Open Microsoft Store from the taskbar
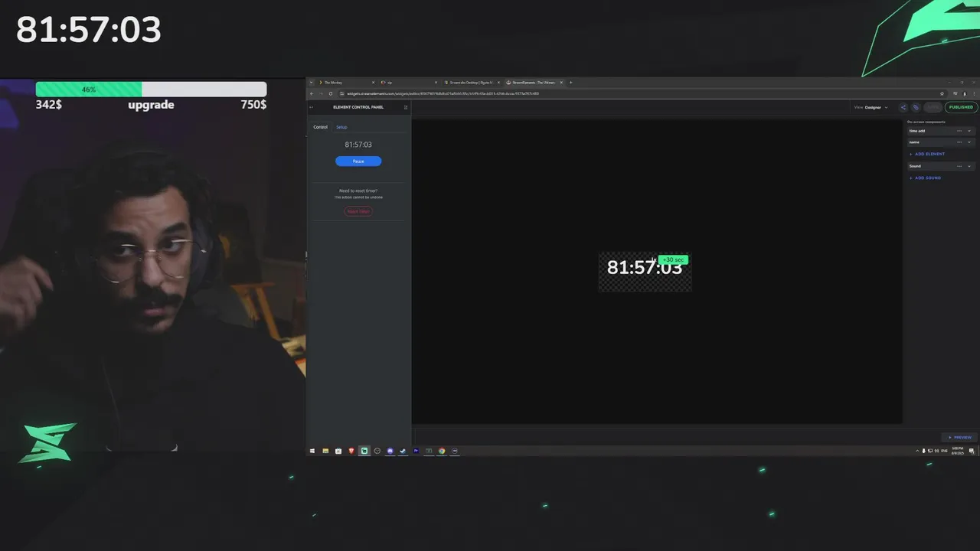 [338, 451]
